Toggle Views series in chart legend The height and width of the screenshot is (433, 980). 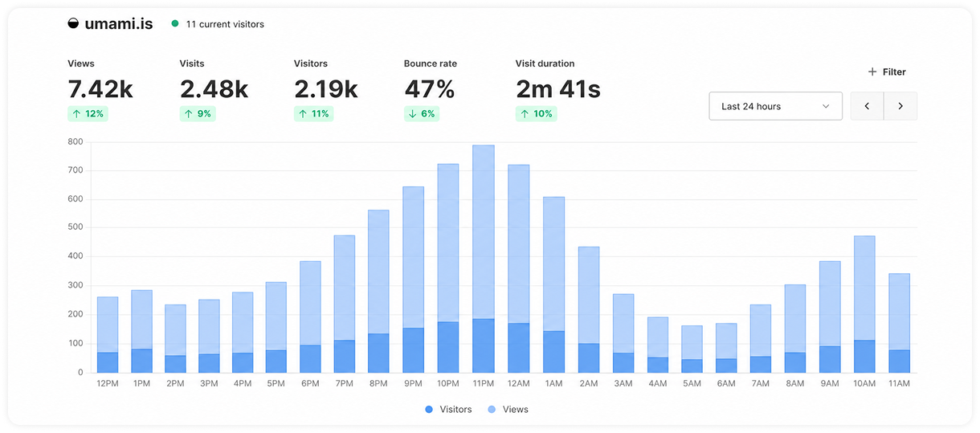[508, 410]
